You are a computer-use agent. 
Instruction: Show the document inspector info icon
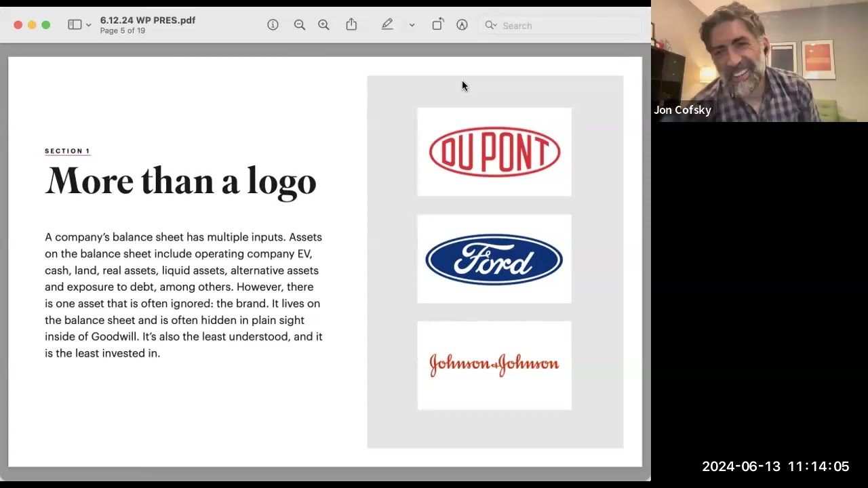(273, 25)
